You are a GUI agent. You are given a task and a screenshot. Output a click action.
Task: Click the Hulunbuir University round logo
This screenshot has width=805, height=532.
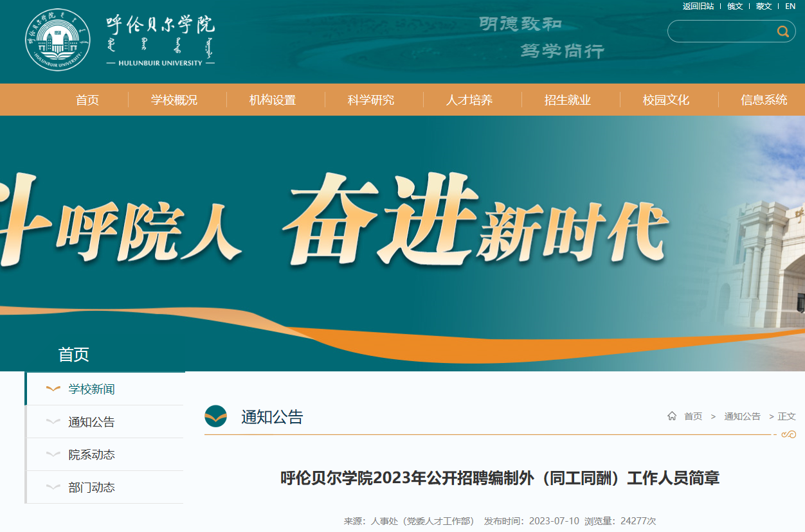pyautogui.click(x=58, y=40)
